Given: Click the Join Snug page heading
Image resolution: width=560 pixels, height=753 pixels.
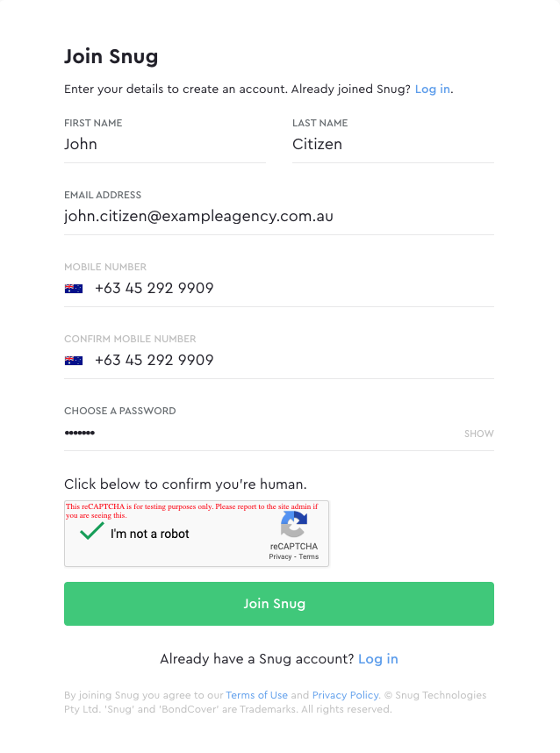Looking at the screenshot, I should [111, 57].
